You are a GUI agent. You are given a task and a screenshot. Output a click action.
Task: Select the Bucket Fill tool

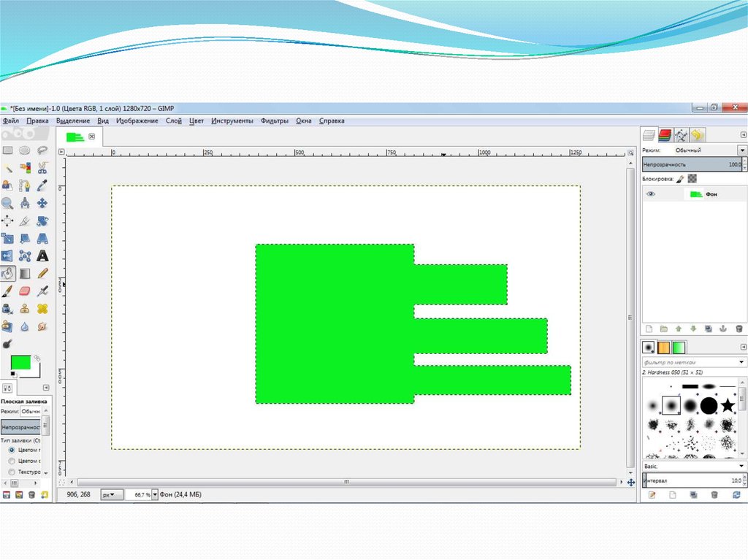(x=7, y=274)
